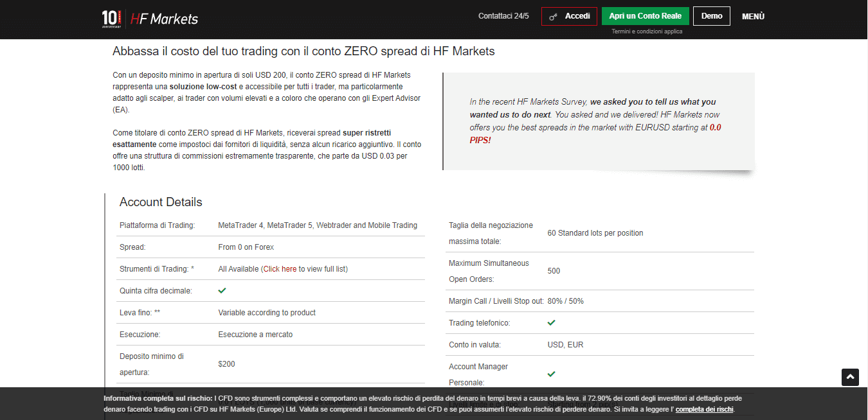
Task: Click the back-to-top arrow button
Action: tap(850, 377)
